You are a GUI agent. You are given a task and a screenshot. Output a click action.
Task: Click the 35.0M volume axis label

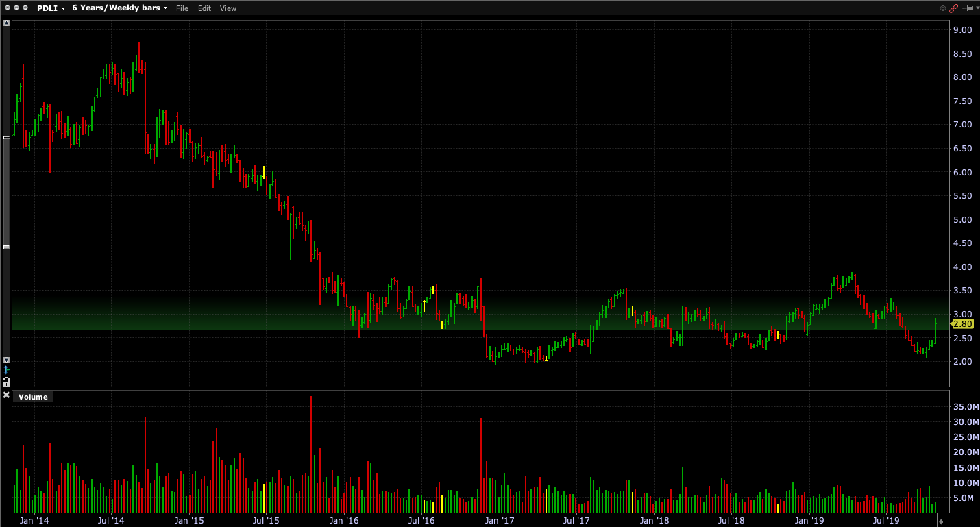tap(965, 407)
